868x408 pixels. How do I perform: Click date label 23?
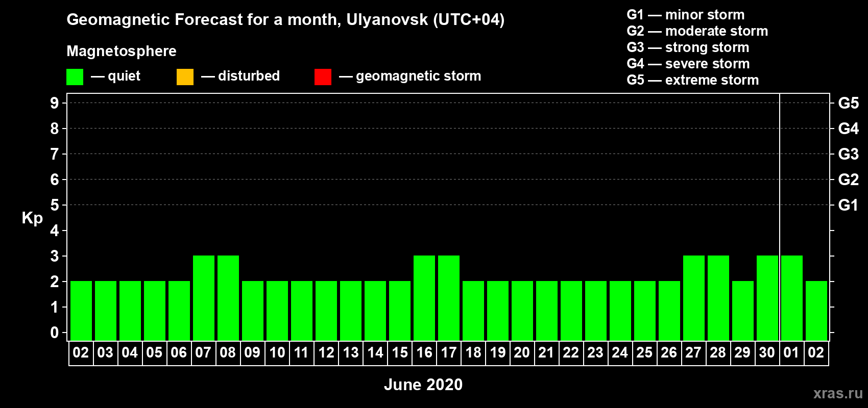pyautogui.click(x=595, y=352)
